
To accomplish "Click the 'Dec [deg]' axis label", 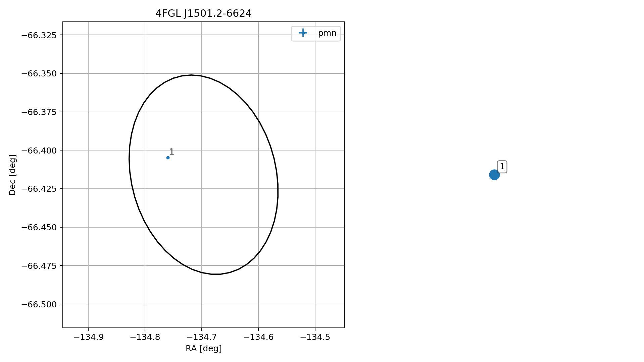I will (12, 175).
